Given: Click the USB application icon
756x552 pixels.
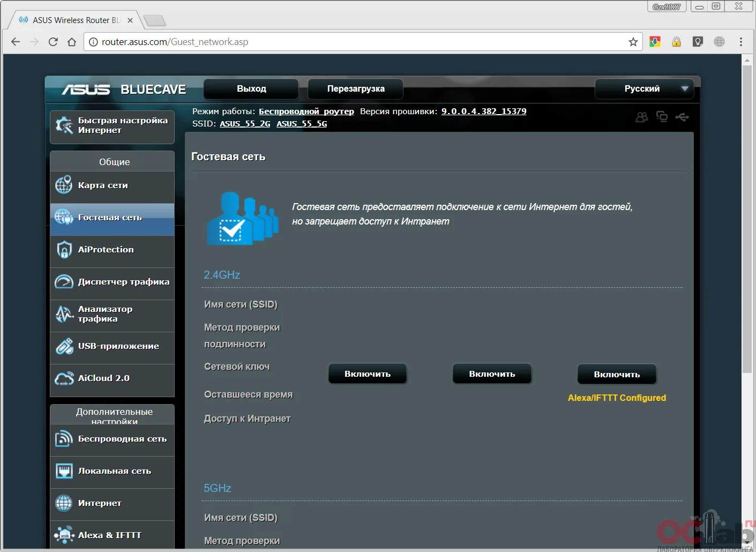Looking at the screenshot, I should tap(64, 346).
